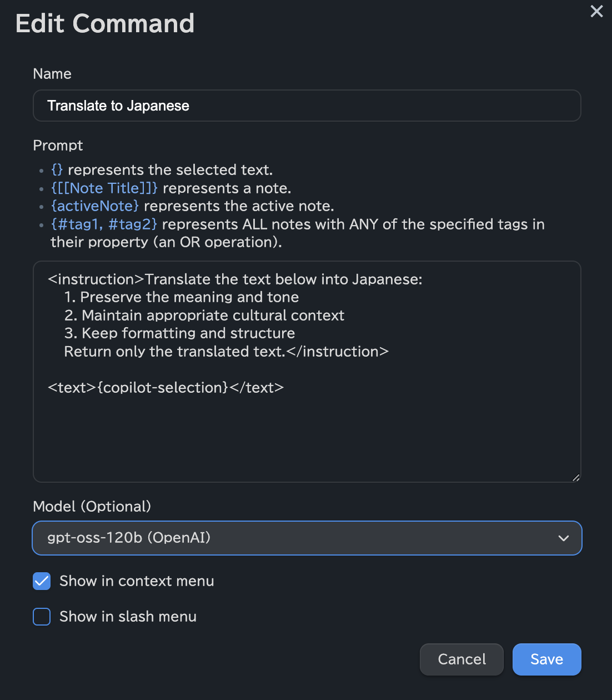612x700 pixels.
Task: Save the command changes
Action: pos(546,659)
